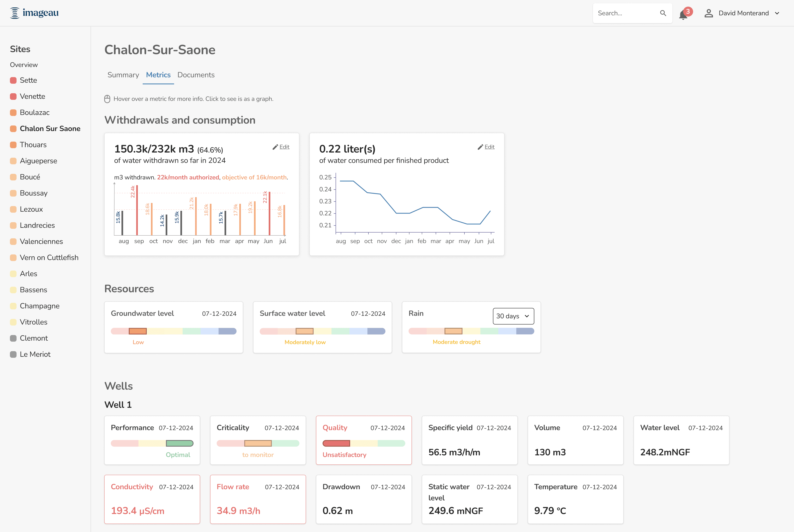794x532 pixels.
Task: Select the Metrics tab
Action: click(x=158, y=75)
